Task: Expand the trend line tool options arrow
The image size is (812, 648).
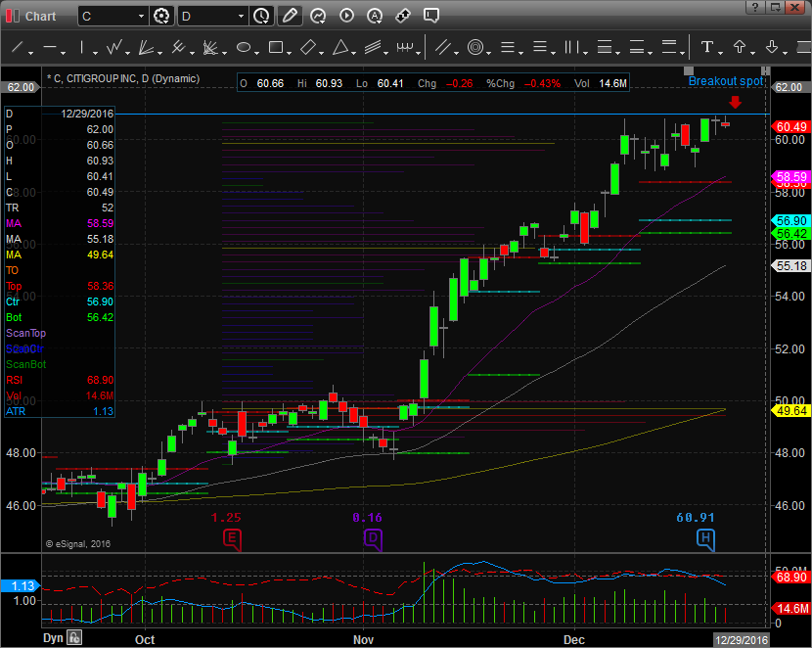Action: 30,53
